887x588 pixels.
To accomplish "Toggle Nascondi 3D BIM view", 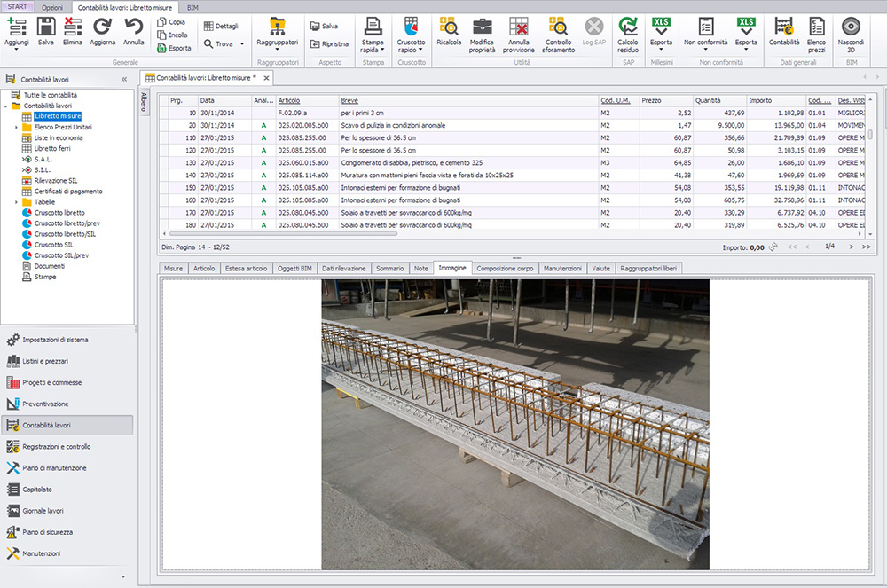I will click(851, 27).
